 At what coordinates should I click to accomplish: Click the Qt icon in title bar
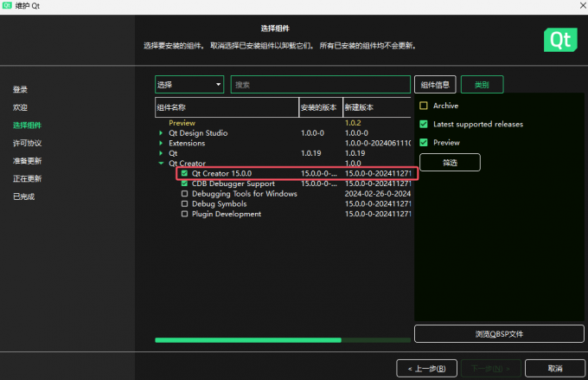7,5
